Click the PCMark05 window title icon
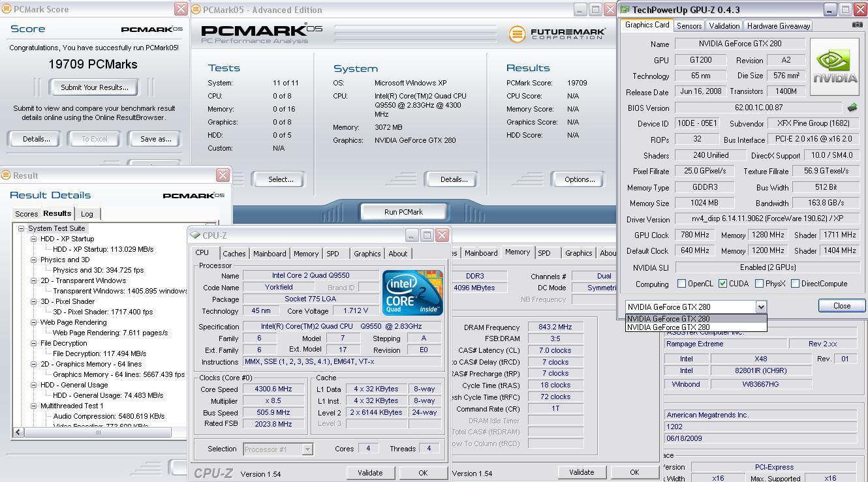The width and height of the screenshot is (868, 482). [x=196, y=10]
